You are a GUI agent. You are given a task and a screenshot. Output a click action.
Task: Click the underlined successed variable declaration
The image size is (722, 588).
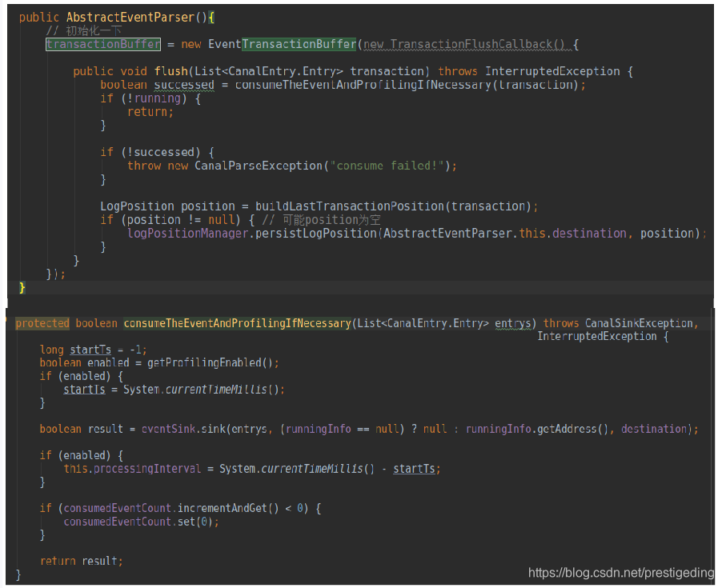[x=184, y=85]
